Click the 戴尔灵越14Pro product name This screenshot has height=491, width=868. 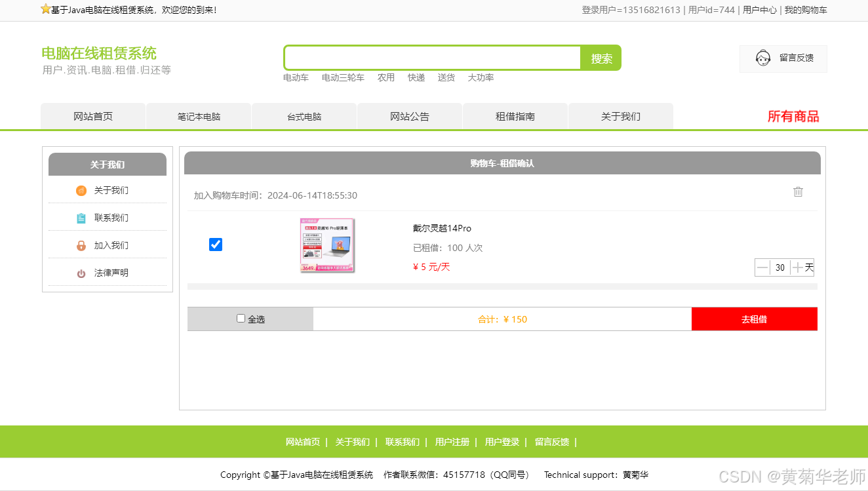click(442, 228)
